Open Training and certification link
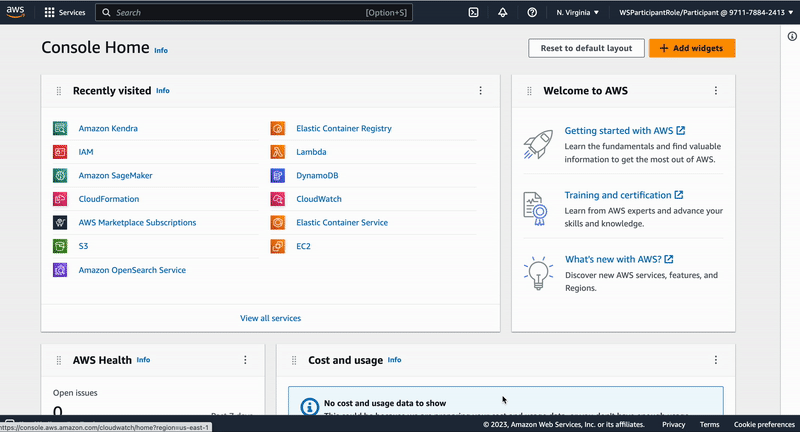The width and height of the screenshot is (800, 432). (623, 195)
